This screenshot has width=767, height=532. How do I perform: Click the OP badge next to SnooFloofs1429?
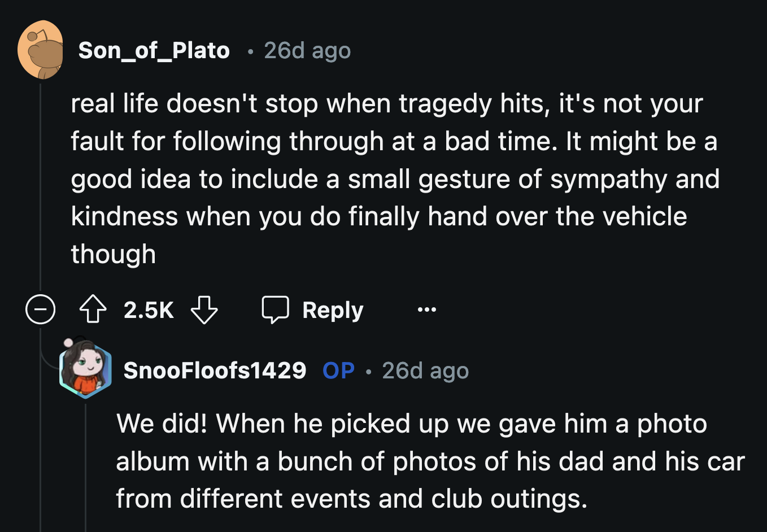[338, 370]
